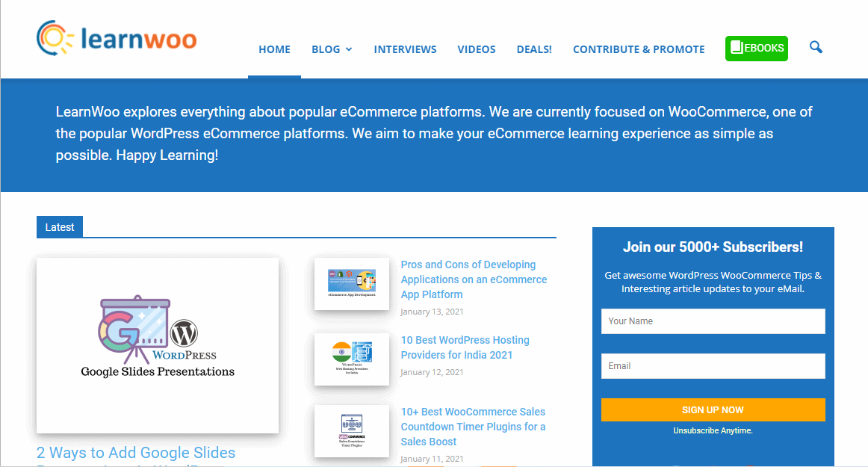This screenshot has width=868, height=467.
Task: Open the Google Slides Presentations featured image
Action: tap(157, 345)
